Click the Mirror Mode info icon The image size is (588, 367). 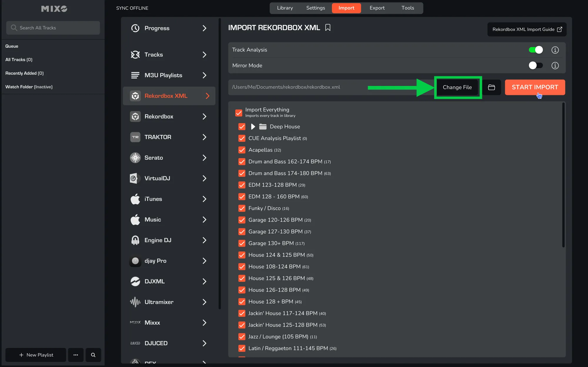point(555,66)
